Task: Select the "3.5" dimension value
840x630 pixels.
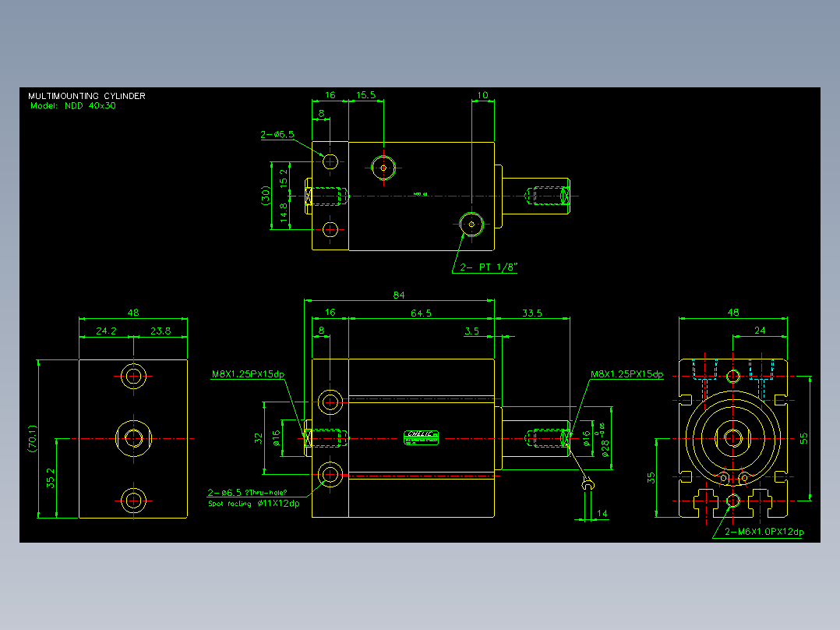Action: coord(472,331)
